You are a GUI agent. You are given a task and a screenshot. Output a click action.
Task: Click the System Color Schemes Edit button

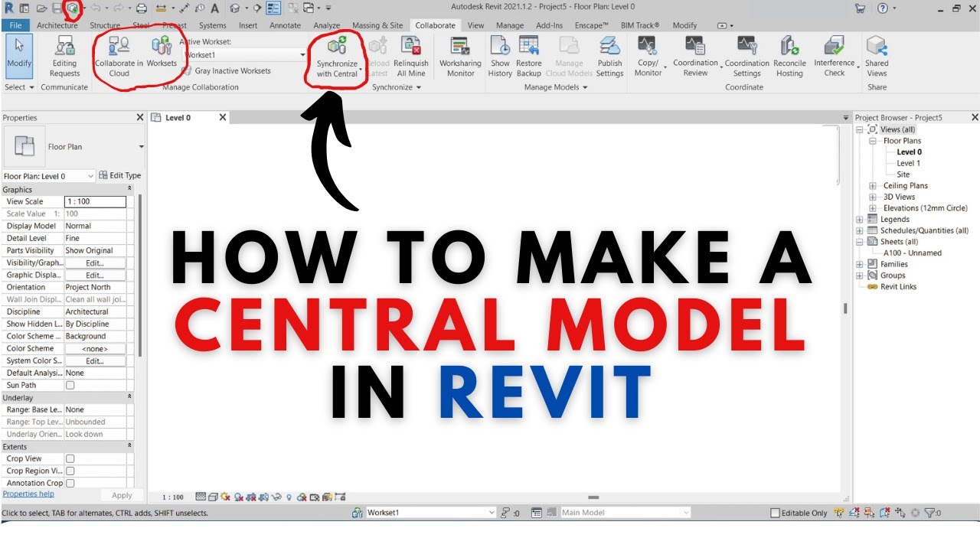pyautogui.click(x=95, y=360)
